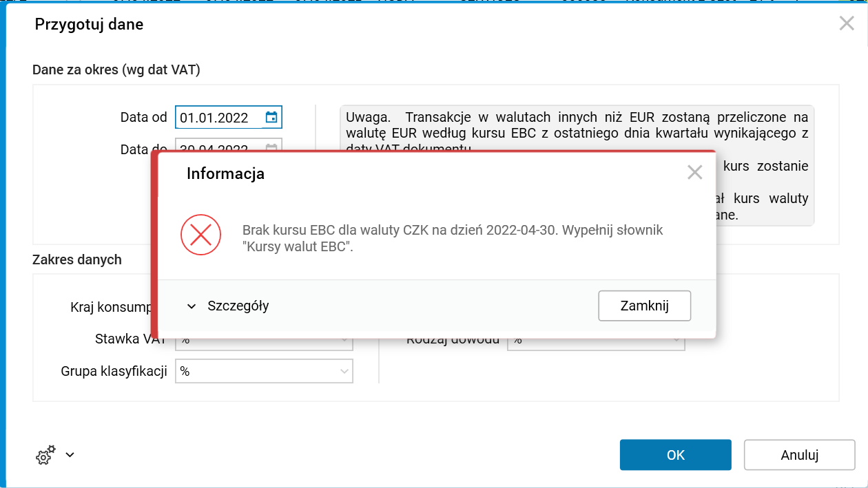Screen dimensions: 868x488
Task: Open the Grupa klasyfikacji dropdown
Action: click(344, 372)
